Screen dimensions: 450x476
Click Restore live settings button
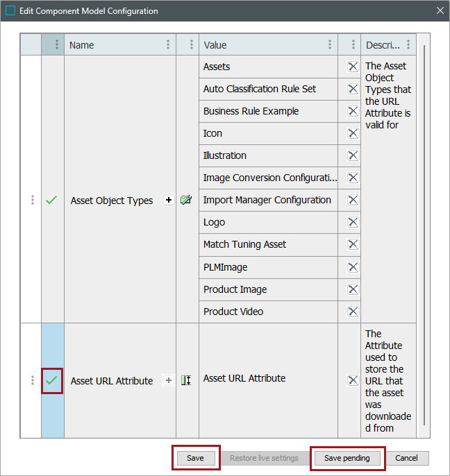click(x=264, y=458)
